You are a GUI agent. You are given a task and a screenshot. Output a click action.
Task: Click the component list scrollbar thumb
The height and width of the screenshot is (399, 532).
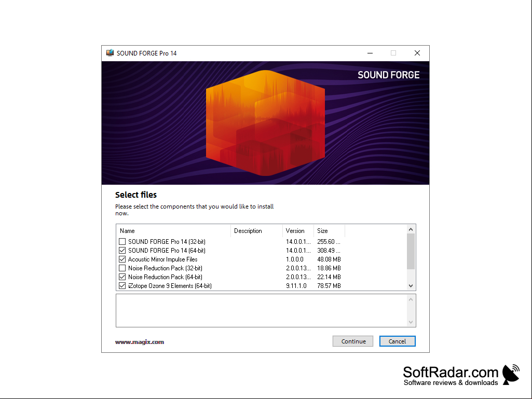click(411, 252)
